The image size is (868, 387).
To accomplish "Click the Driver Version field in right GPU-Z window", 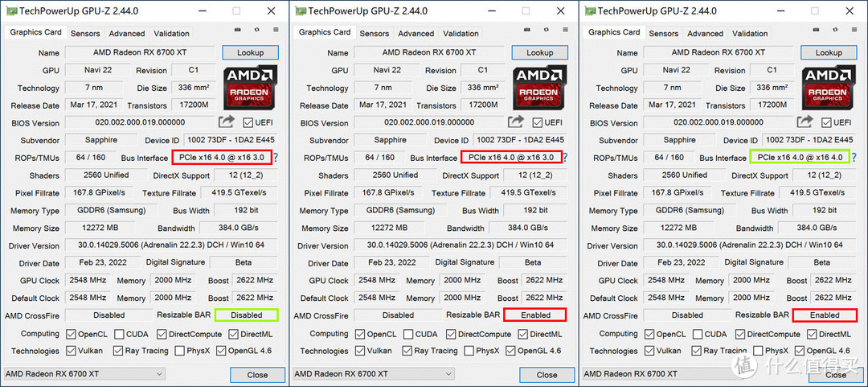I will (750, 245).
